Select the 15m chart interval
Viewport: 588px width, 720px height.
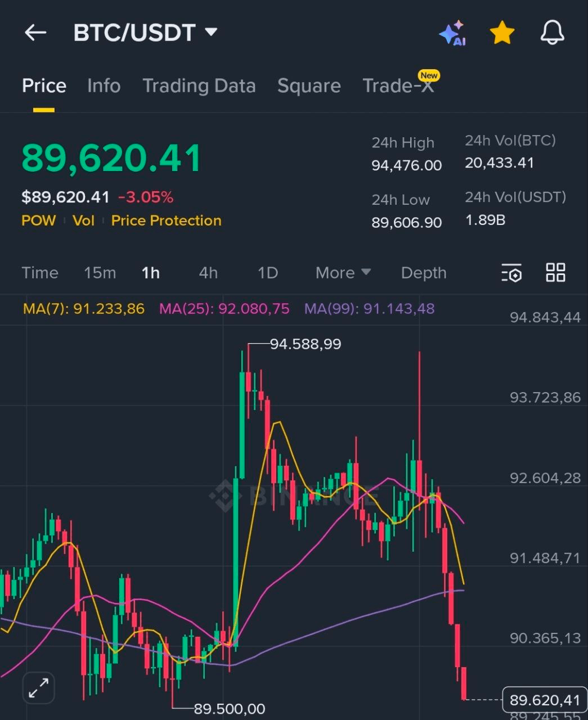[100, 273]
